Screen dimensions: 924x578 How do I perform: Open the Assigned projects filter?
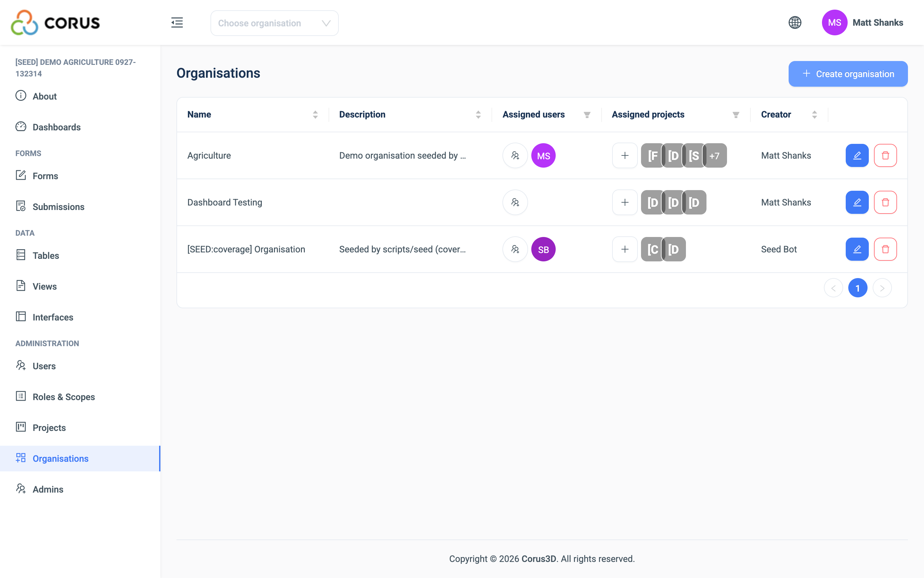pos(736,115)
